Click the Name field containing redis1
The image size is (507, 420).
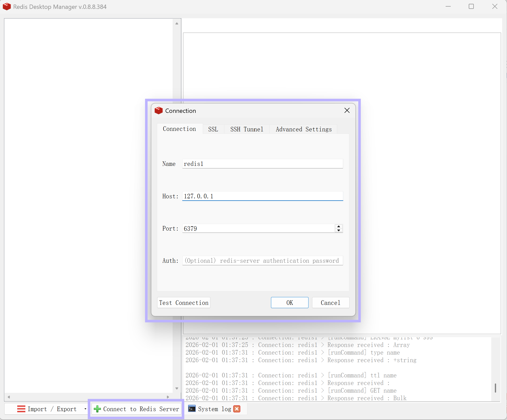point(263,164)
